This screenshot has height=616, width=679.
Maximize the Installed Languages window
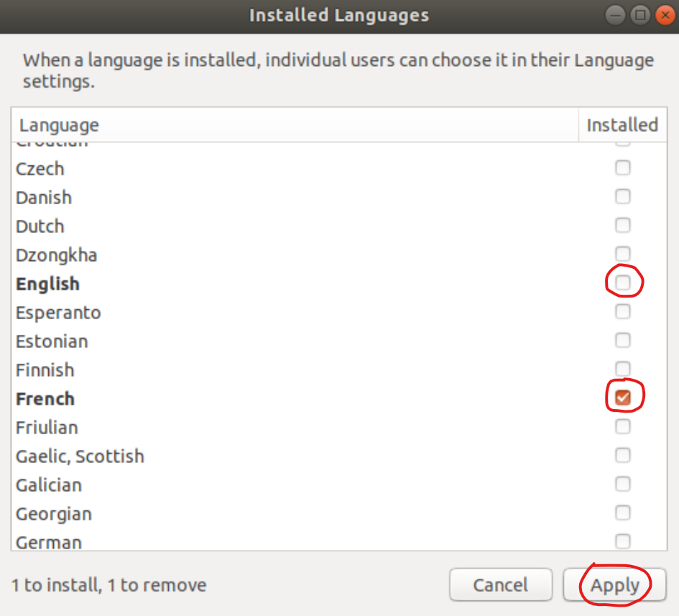click(x=639, y=15)
